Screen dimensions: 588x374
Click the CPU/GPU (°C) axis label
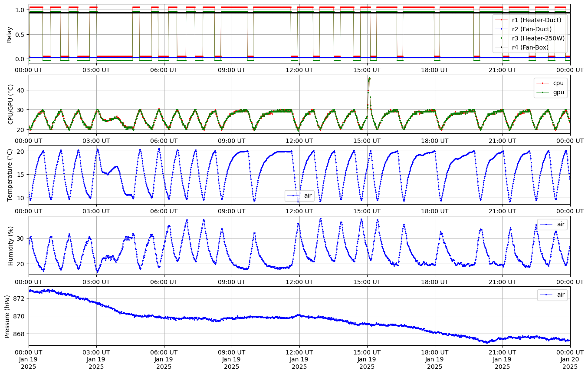coord(11,104)
